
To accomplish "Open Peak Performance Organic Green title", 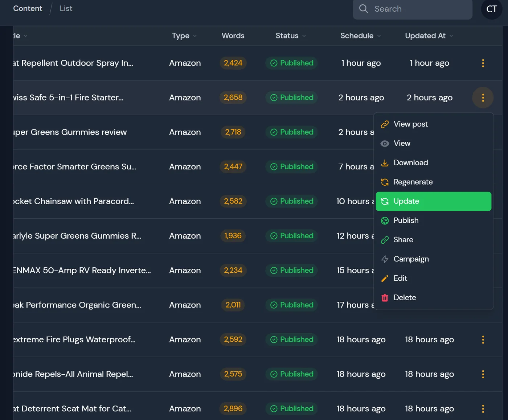I will pos(77,305).
